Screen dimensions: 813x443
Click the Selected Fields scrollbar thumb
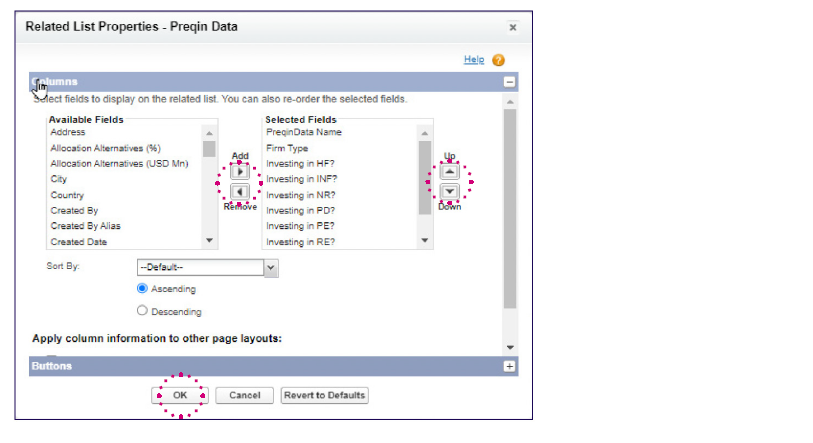[x=425, y=177]
